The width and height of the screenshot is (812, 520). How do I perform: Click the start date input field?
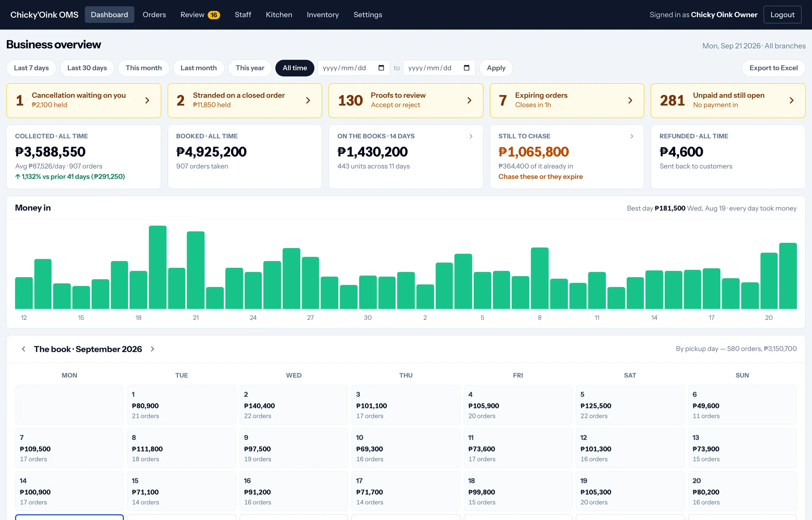[354, 68]
